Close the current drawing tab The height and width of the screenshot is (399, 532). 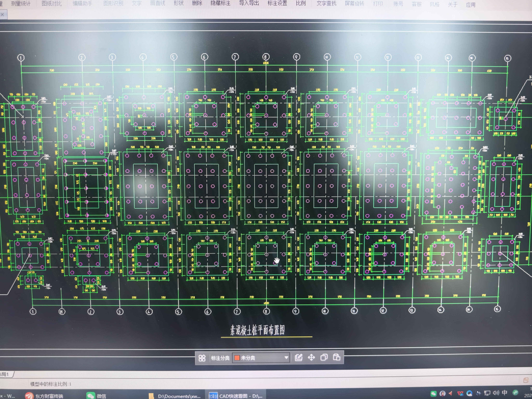[x=2, y=15]
